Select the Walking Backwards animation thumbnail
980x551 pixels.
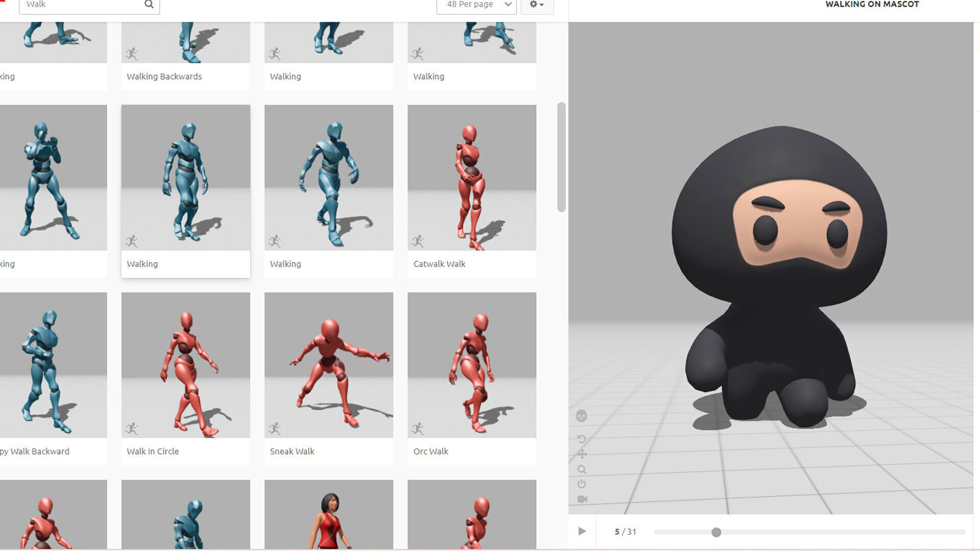[186, 42]
